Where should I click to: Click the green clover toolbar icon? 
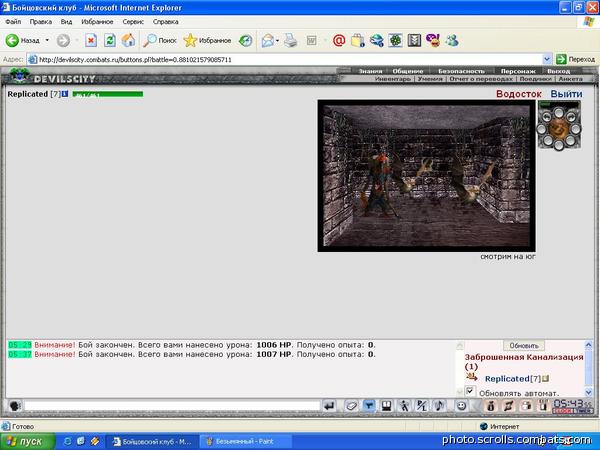(395, 41)
